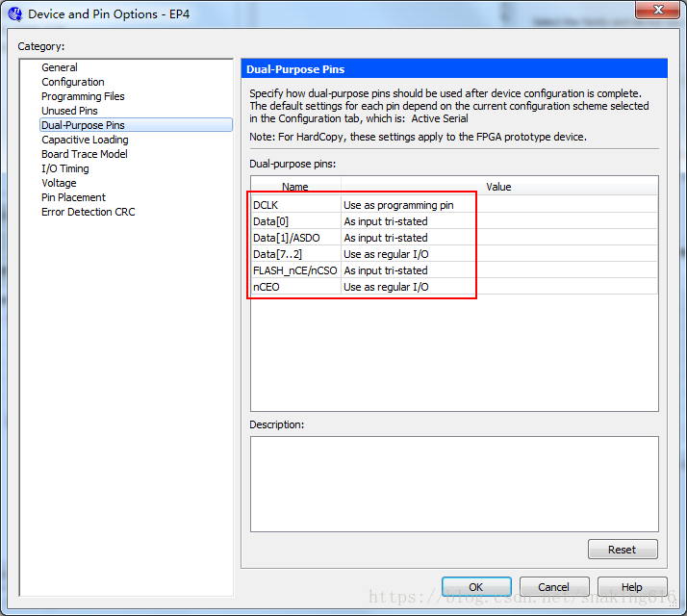Open DCLK value 'Use as programming pin'
687x616 pixels.
click(x=499, y=205)
